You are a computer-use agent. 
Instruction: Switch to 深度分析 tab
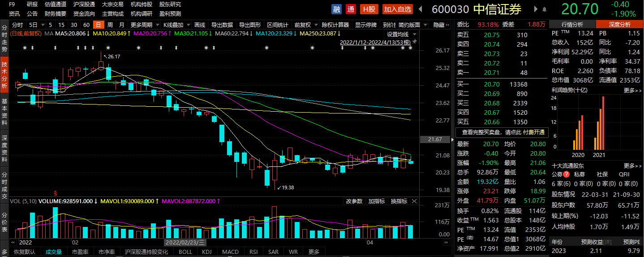click(x=619, y=25)
